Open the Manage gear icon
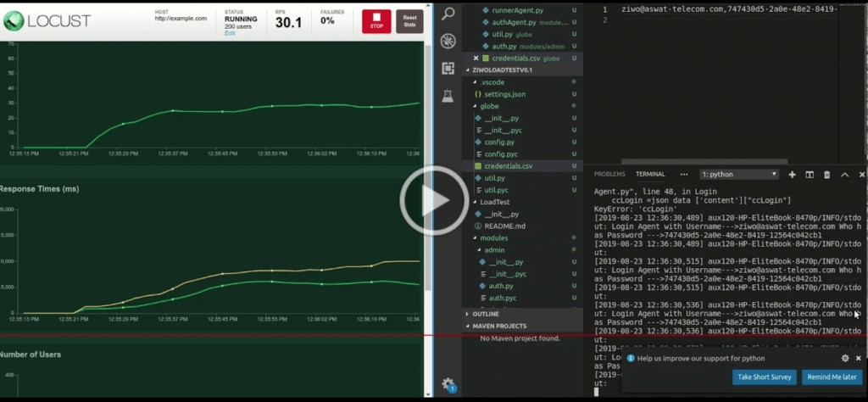Screen dimensions: 868x402 pyautogui.click(x=448, y=383)
